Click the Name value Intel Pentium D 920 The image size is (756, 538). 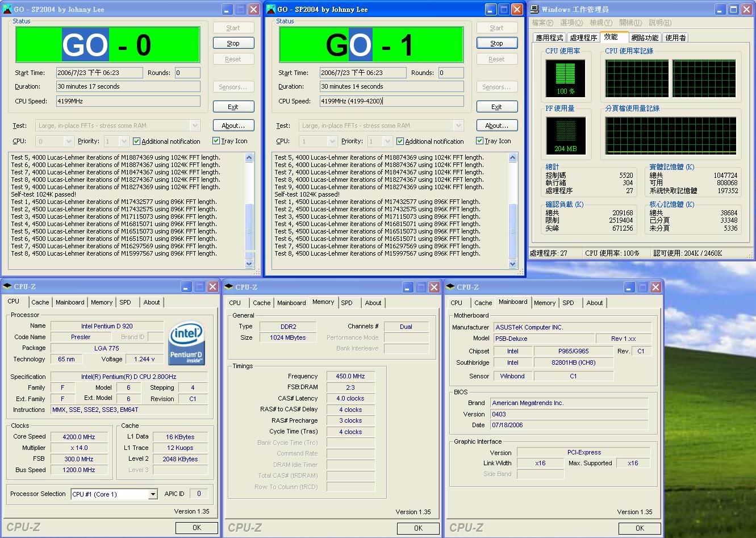[107, 326]
